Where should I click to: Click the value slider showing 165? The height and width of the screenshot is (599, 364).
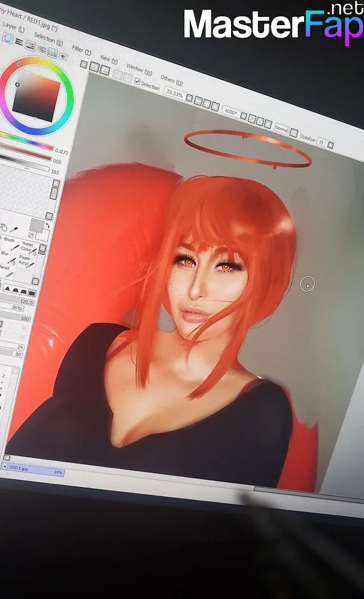click(25, 164)
